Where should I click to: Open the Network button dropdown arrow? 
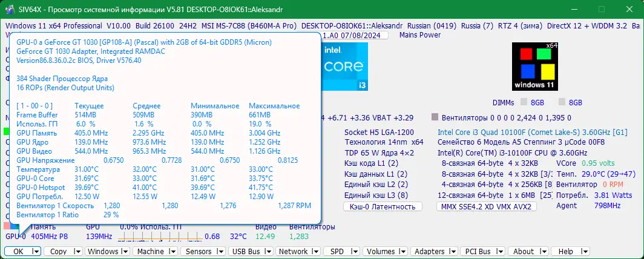(316, 251)
